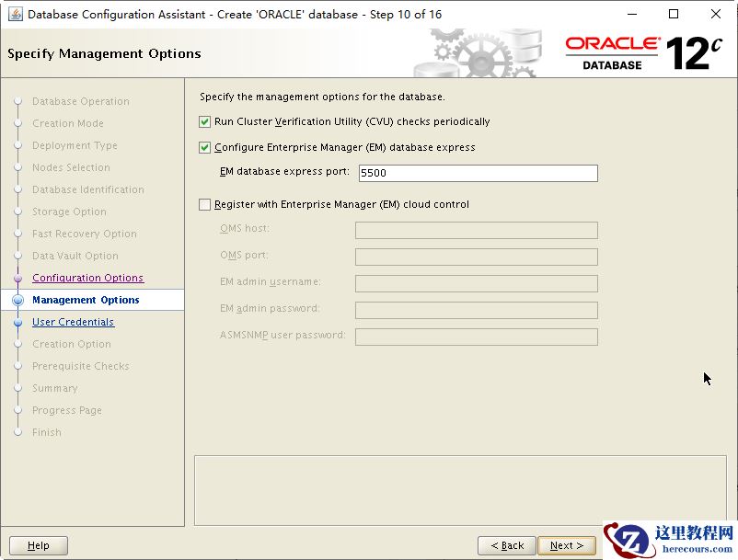Open Help for this wizard
Screen dimensions: 738x560
point(39,545)
